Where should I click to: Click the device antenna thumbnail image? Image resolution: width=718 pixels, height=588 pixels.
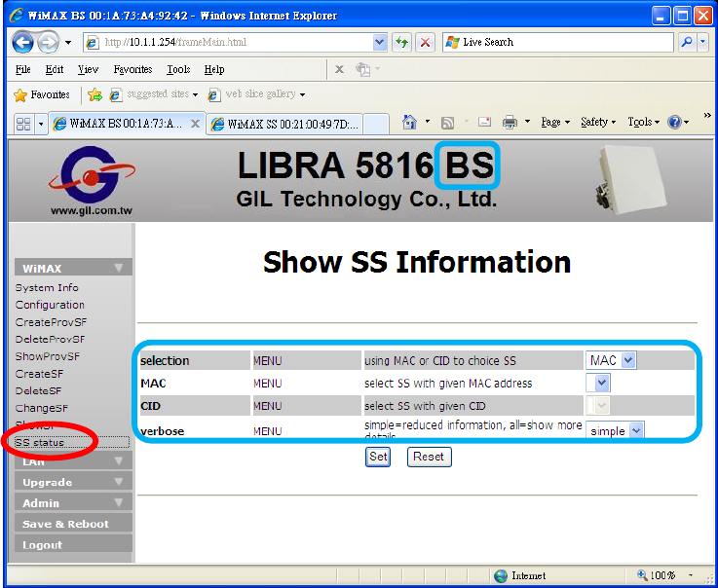pyautogui.click(x=629, y=180)
